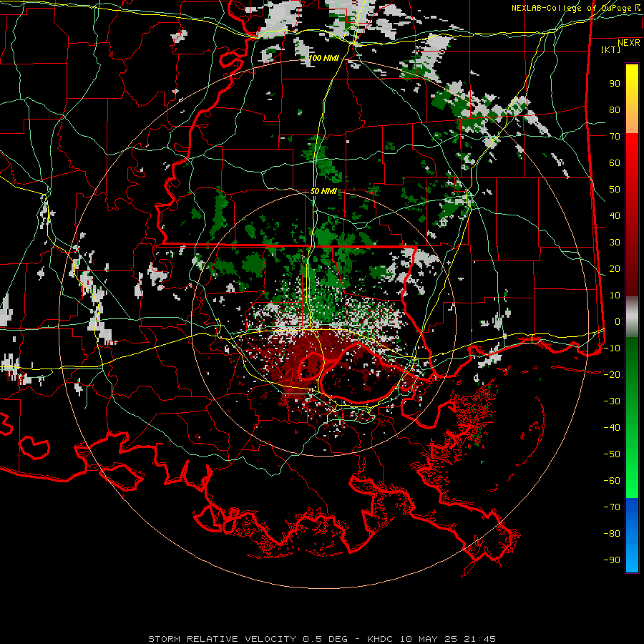Click the "50 NMI" range ring label
Image resolution: width=644 pixels, height=644 pixels.
tap(323, 191)
